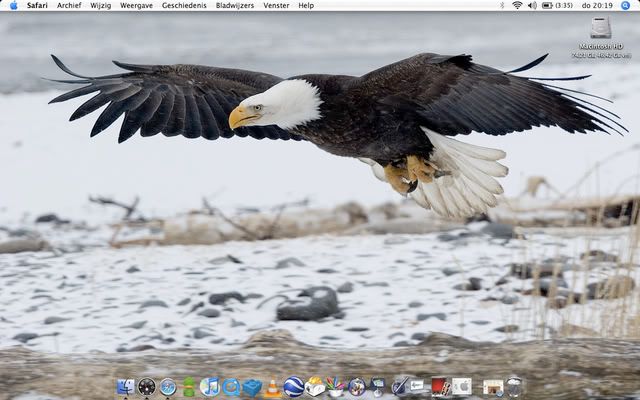The height and width of the screenshot is (400, 640).
Task: Open the Geschiedenis menu
Action: pos(184,5)
